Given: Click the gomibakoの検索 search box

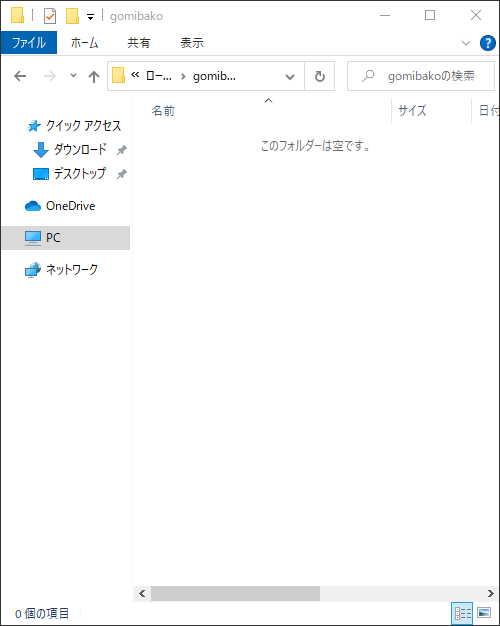Looking at the screenshot, I should pos(421,76).
